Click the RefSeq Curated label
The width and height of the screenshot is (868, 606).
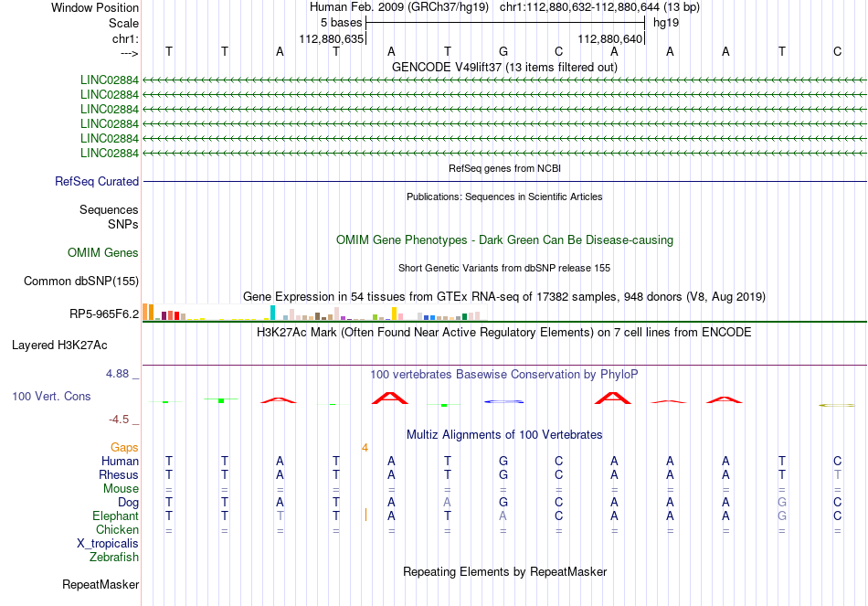click(x=97, y=181)
